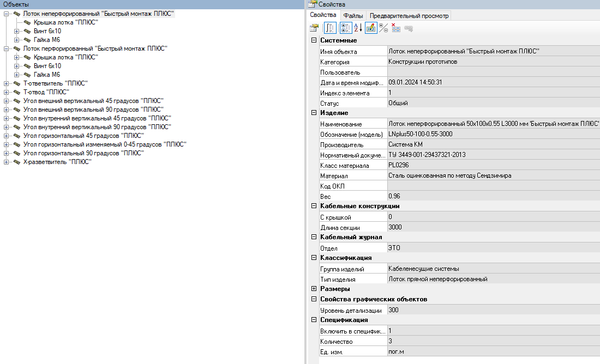Toggle the property edit mode pencil icon
The image size is (600, 364).
tap(371, 28)
